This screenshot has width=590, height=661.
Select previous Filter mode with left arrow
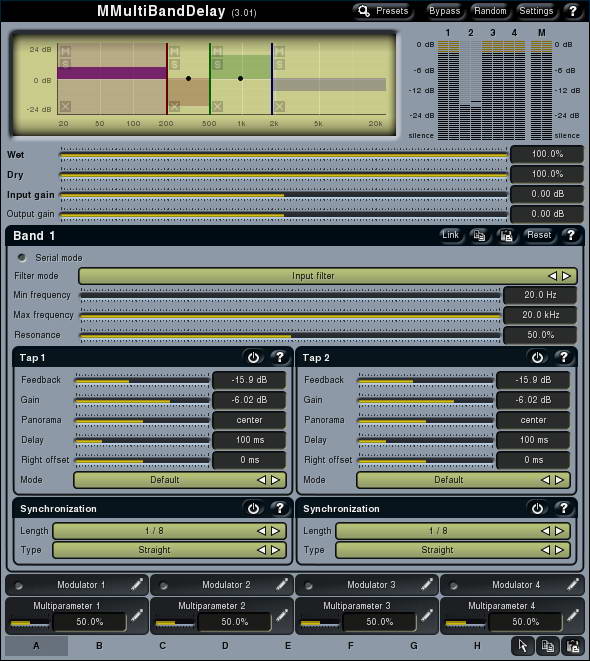552,276
